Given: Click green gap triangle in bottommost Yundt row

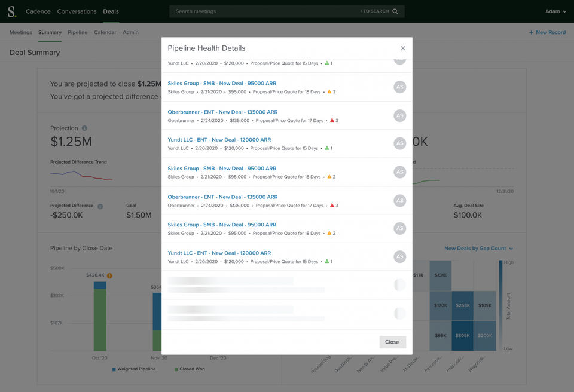Looking at the screenshot, I should point(327,261).
